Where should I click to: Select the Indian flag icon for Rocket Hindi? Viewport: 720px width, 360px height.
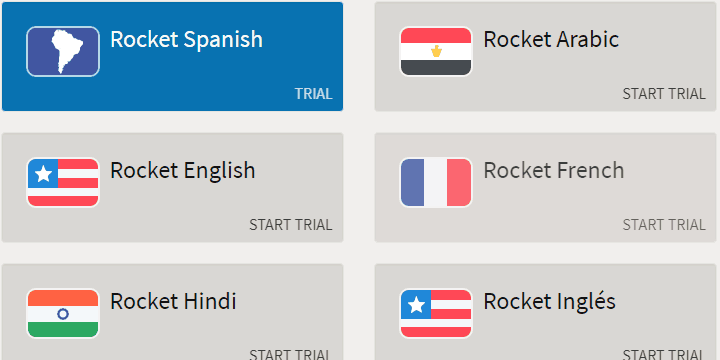pyautogui.click(x=63, y=314)
